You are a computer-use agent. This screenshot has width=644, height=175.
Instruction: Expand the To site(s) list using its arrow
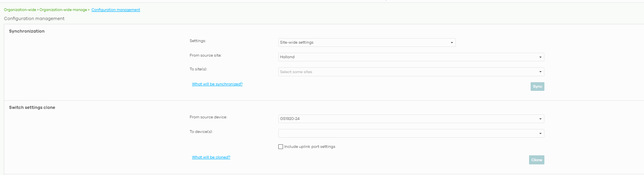540,72
